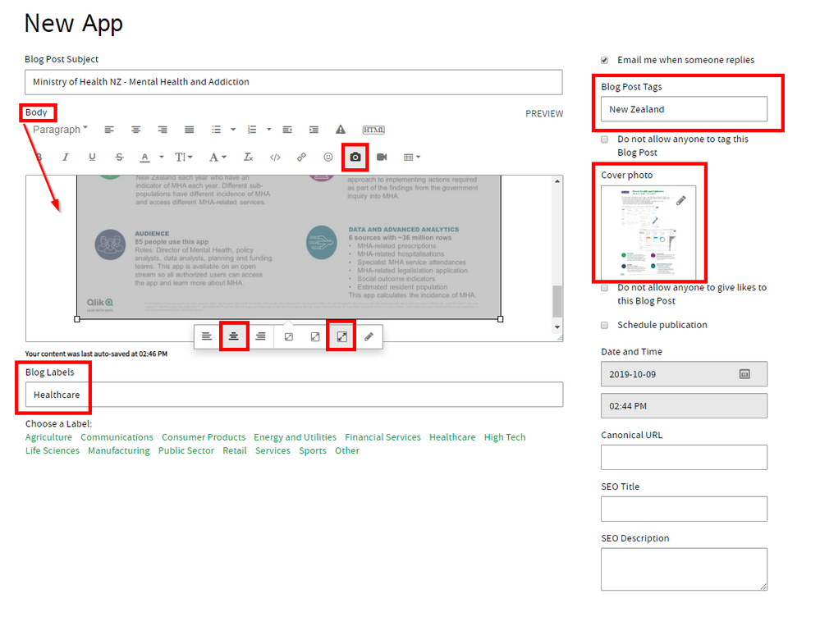This screenshot has width=820, height=644.
Task: Choose the Sports label
Action: coord(313,450)
